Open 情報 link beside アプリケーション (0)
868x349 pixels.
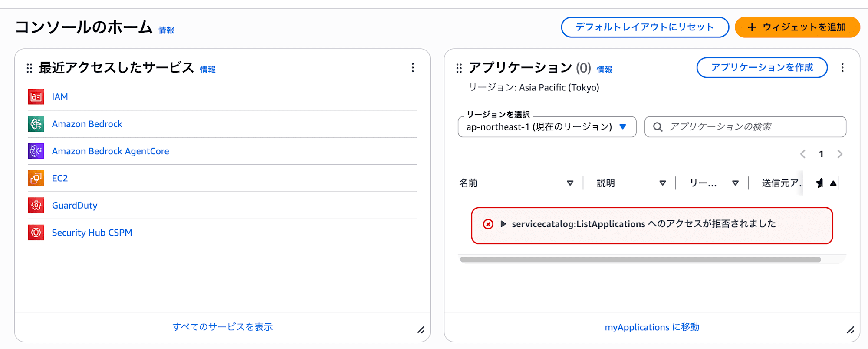605,70
